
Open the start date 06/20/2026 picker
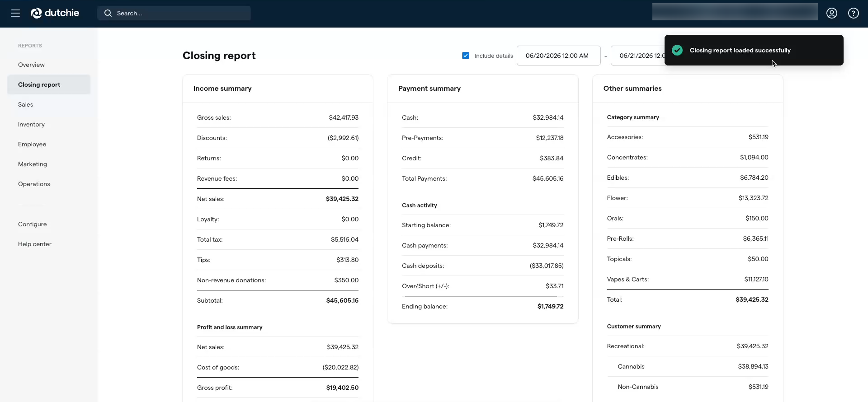coord(559,56)
